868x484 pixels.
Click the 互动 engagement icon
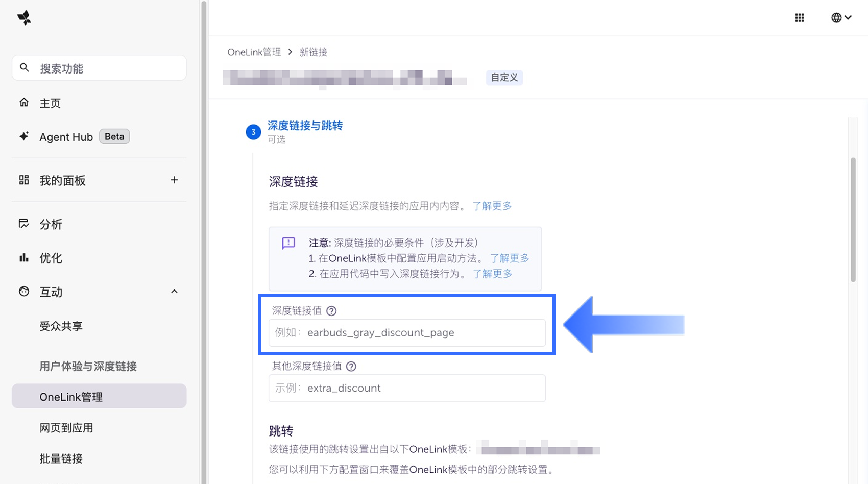24,291
